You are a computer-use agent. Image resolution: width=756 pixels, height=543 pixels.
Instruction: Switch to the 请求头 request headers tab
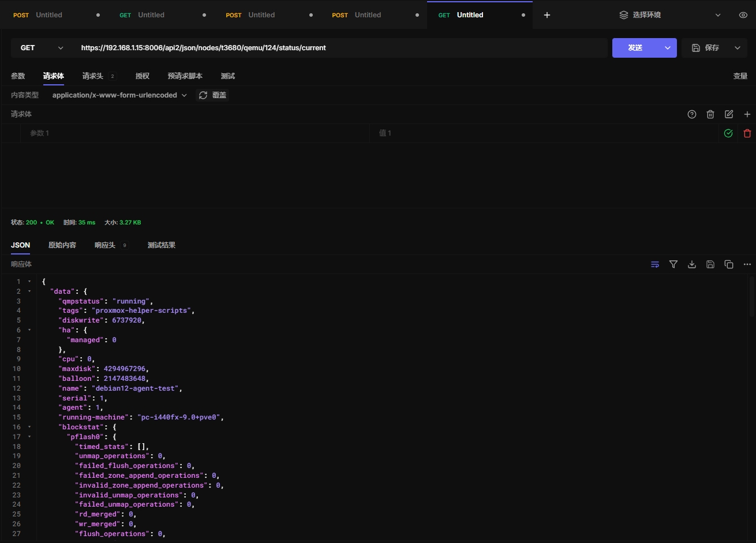coord(92,76)
